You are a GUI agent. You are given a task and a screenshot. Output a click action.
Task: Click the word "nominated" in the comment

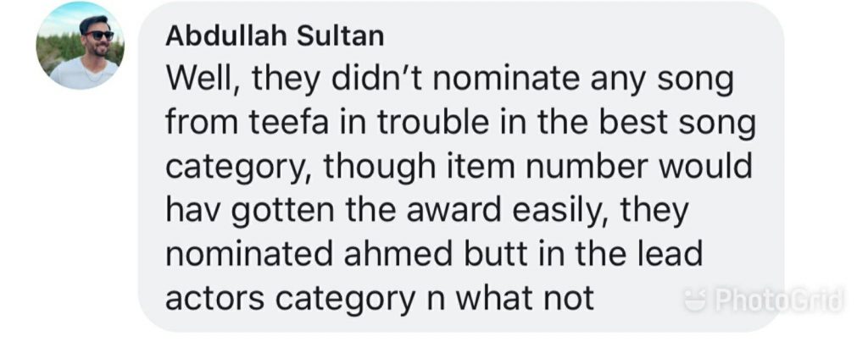point(250,255)
